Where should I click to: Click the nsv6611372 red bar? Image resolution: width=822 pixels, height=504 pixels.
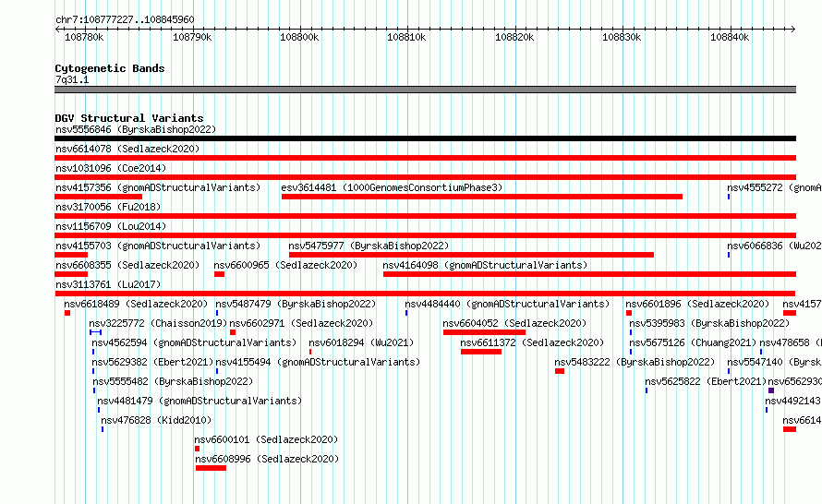click(481, 352)
